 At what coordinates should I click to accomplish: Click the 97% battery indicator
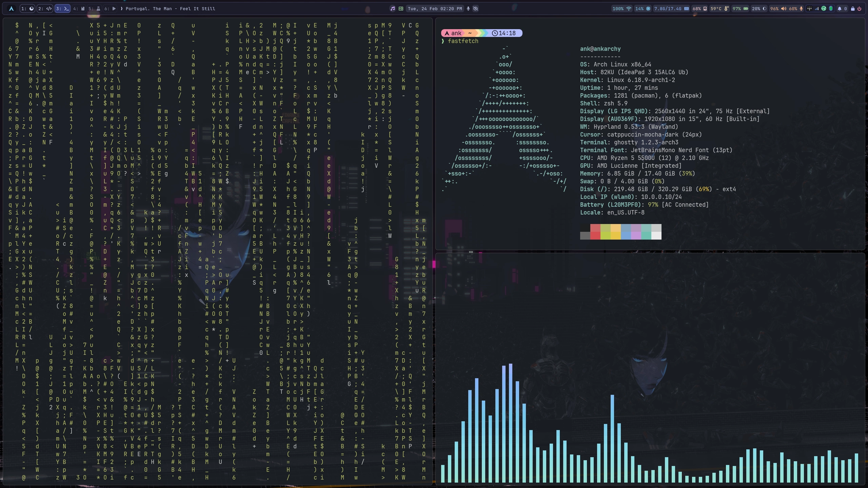[740, 9]
